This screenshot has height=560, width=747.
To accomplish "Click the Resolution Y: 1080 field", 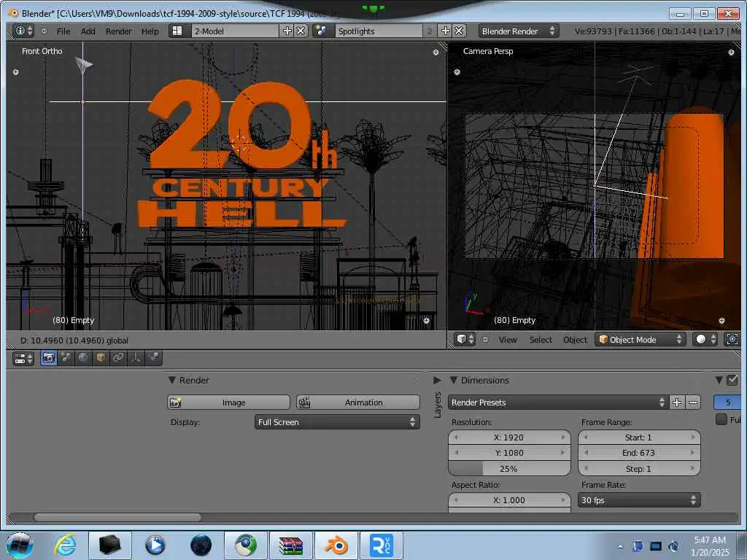I will tap(508, 453).
